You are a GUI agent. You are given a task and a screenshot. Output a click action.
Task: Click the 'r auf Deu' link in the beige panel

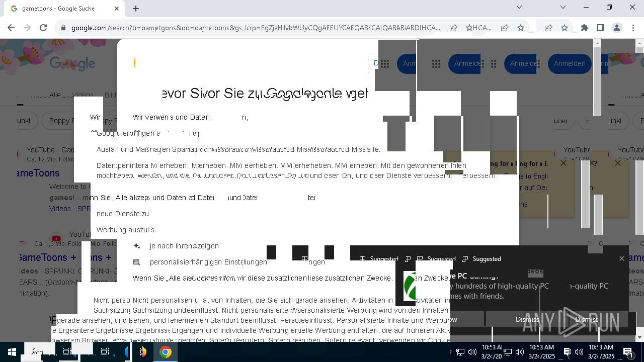(x=533, y=188)
